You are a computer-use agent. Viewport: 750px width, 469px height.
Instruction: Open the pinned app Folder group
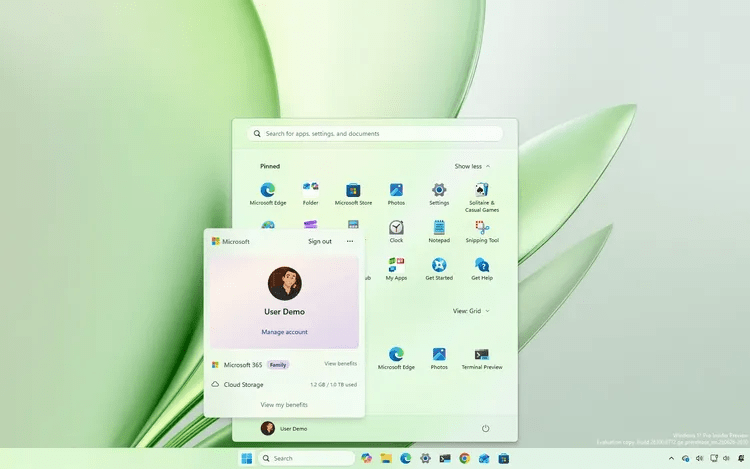tap(310, 194)
